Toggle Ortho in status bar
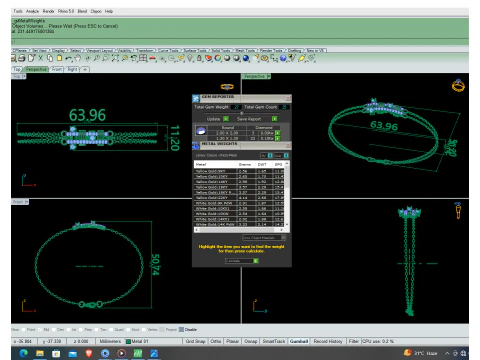Image resolution: width=480 pixels, height=360 pixels. click(x=216, y=341)
